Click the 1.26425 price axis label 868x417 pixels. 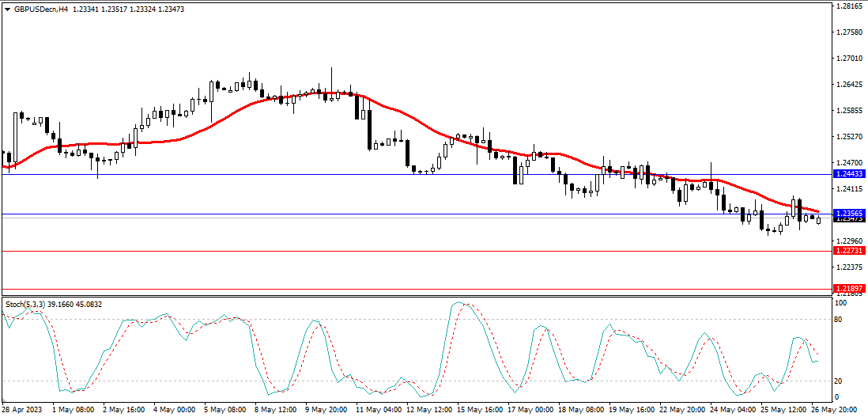click(851, 84)
